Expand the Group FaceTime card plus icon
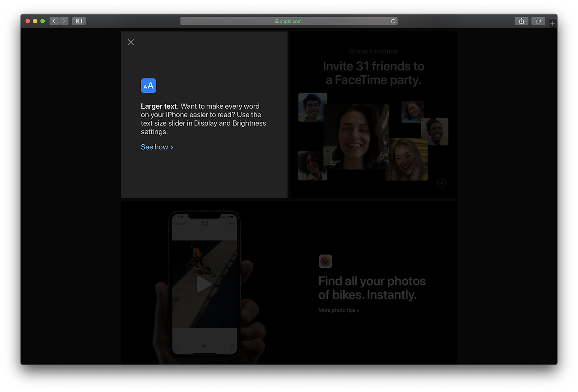 point(442,183)
